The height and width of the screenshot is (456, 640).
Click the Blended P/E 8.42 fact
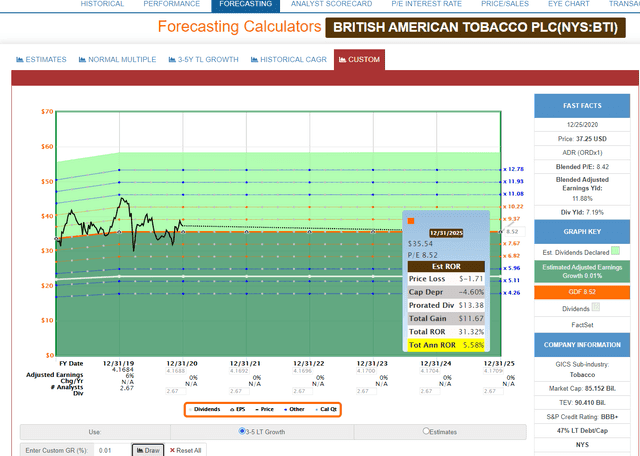[582, 167]
